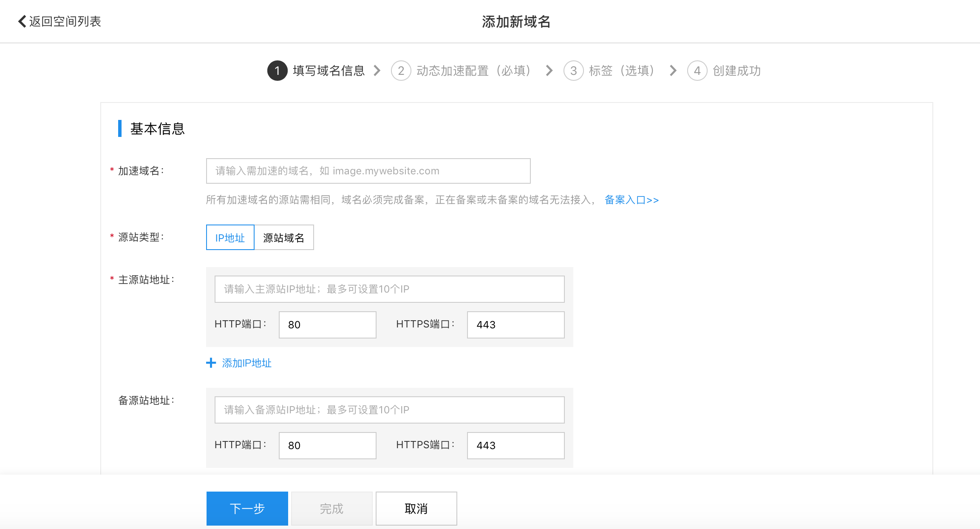Screen dimensions: 980x529
Task: Click 备源站 HTTP端口 field with 80
Action: pos(328,446)
